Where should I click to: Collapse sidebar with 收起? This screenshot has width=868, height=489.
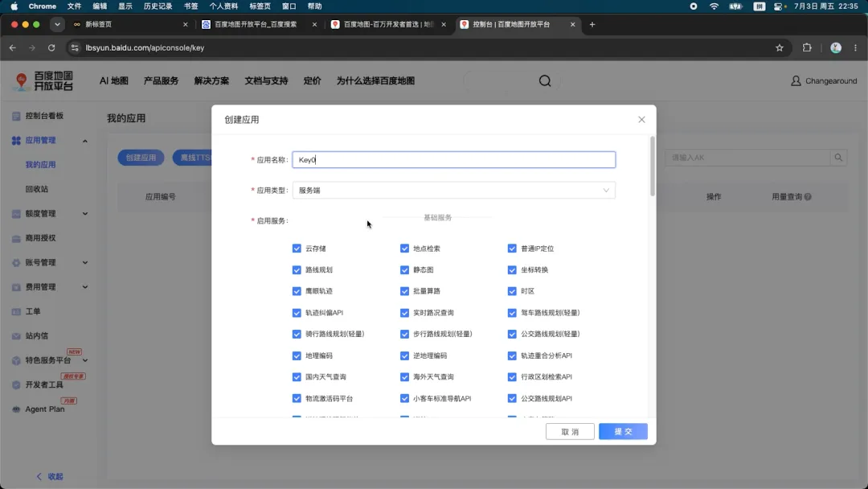coord(50,476)
